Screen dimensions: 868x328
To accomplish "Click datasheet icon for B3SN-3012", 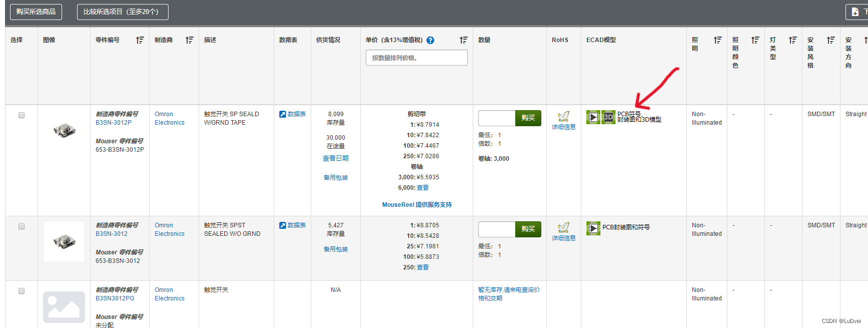I will click(283, 225).
